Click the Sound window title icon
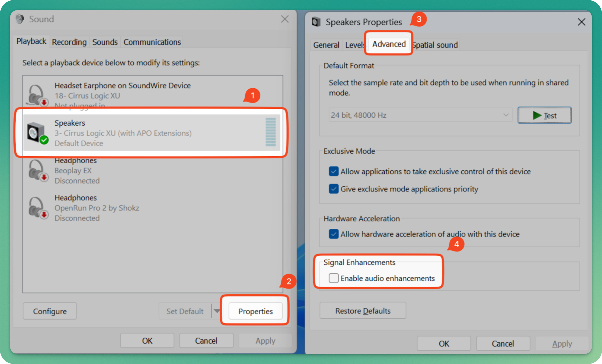602x364 pixels. pyautogui.click(x=20, y=19)
